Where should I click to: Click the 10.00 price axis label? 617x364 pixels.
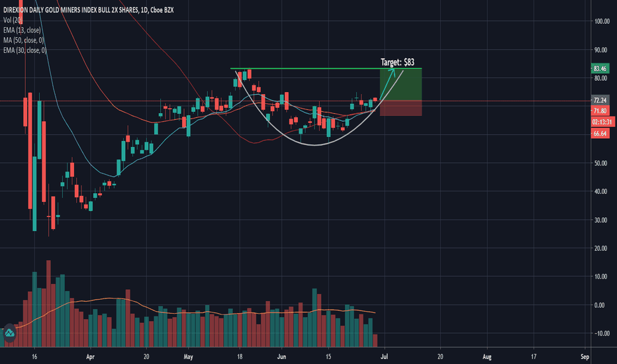click(600, 277)
